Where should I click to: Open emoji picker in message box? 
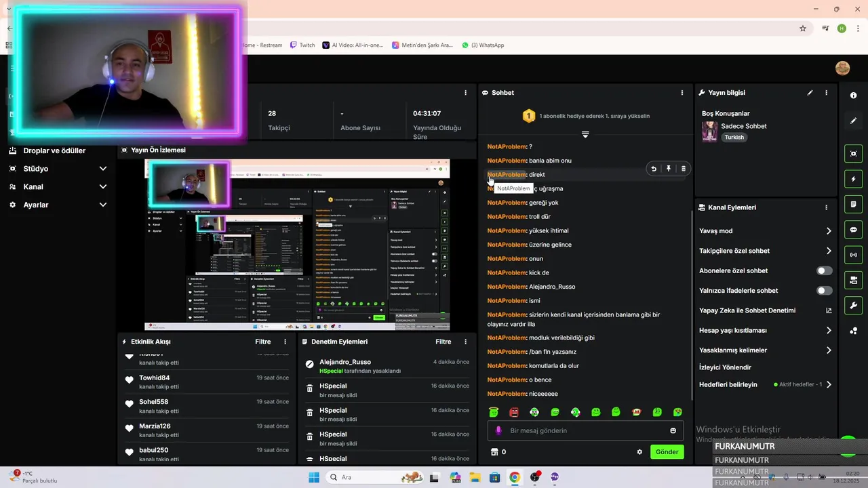(673, 430)
